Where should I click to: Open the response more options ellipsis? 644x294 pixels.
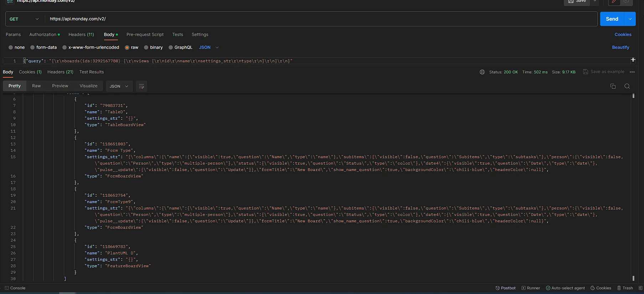click(x=632, y=72)
